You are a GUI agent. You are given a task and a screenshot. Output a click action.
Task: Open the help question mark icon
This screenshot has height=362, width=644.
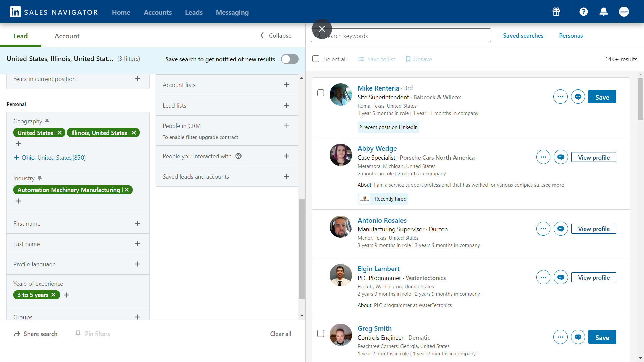click(x=584, y=12)
